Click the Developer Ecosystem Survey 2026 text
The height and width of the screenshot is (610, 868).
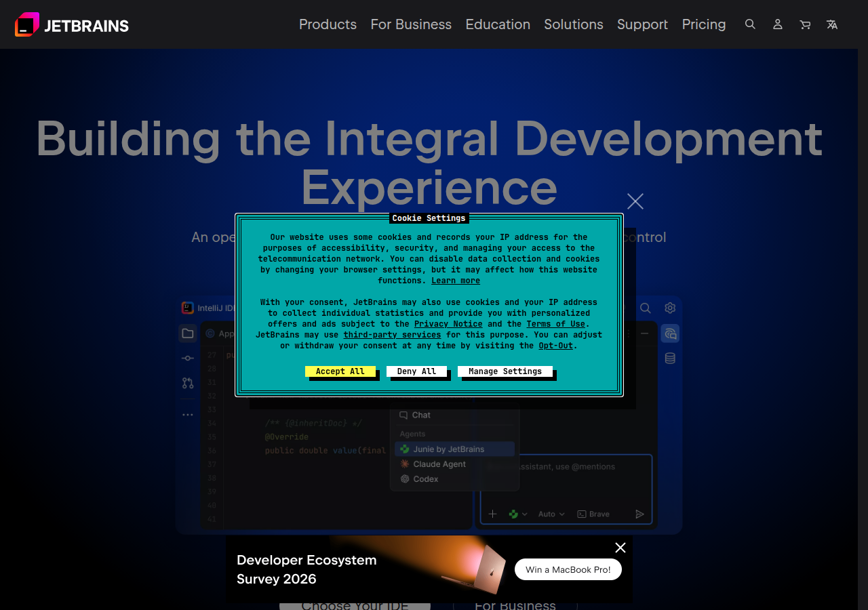tap(307, 569)
